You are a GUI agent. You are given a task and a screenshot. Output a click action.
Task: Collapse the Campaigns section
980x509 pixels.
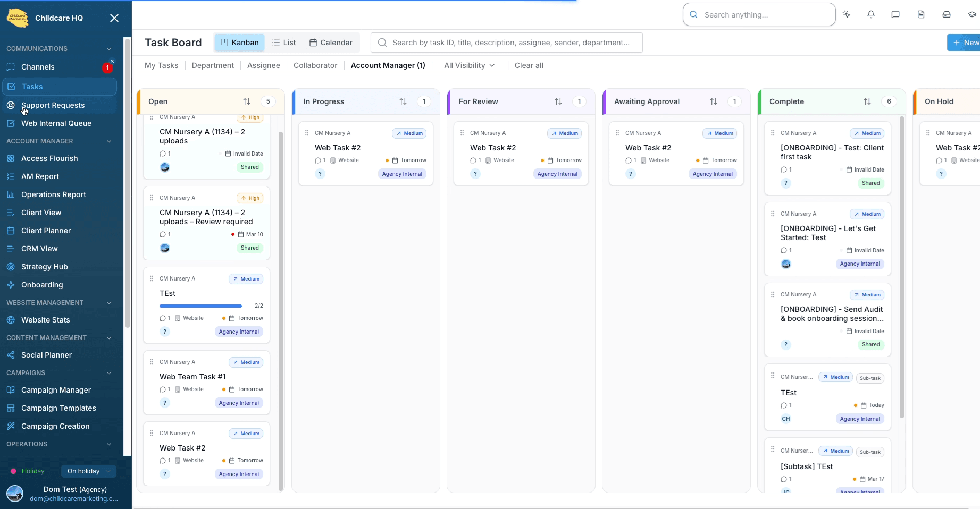click(x=109, y=373)
